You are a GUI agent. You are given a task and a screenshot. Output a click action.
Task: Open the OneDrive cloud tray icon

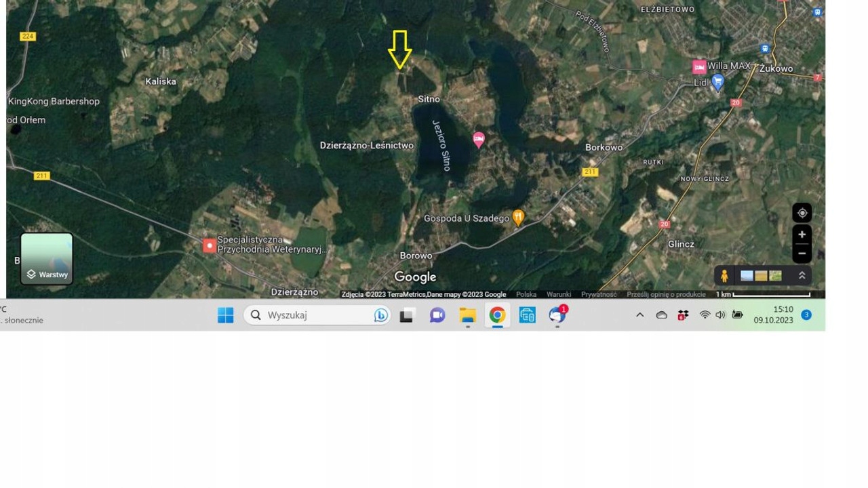pos(661,315)
